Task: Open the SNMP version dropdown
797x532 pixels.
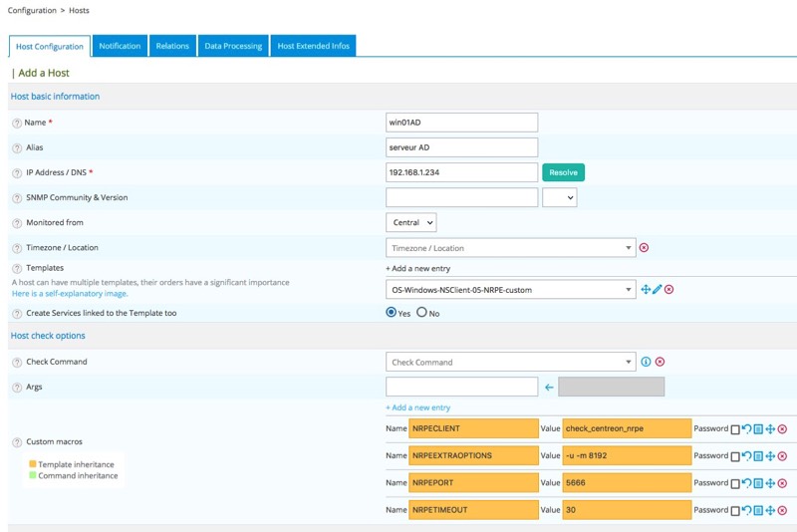Action: tap(559, 198)
